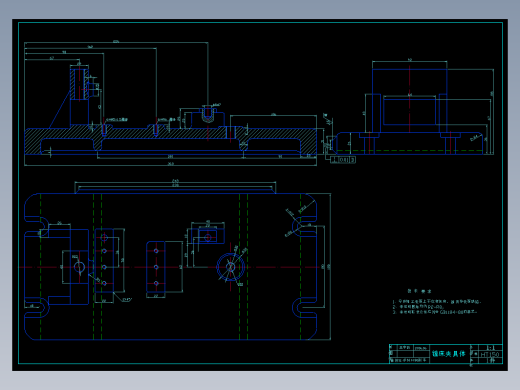
Task: Click the second numbered technical requirement line
Action: (x=418, y=307)
